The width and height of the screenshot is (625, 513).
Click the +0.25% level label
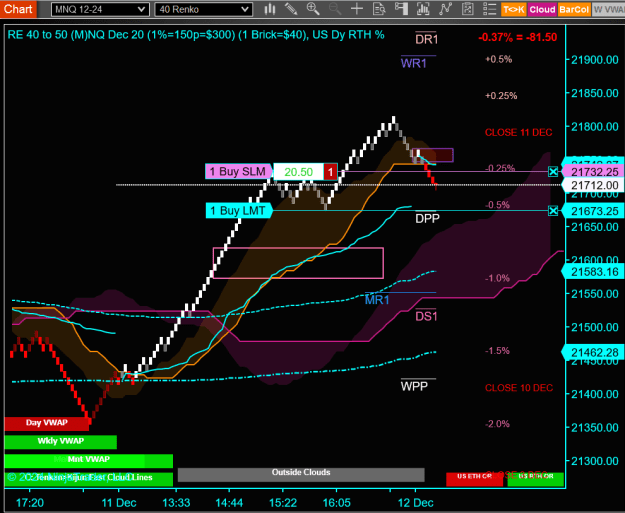click(501, 96)
